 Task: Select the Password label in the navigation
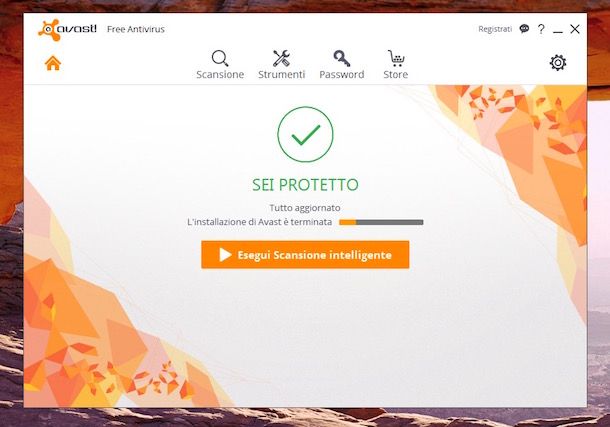pos(342,74)
